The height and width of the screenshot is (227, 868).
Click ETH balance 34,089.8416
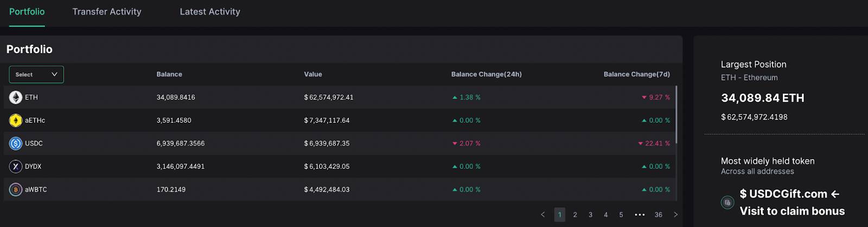(x=176, y=98)
